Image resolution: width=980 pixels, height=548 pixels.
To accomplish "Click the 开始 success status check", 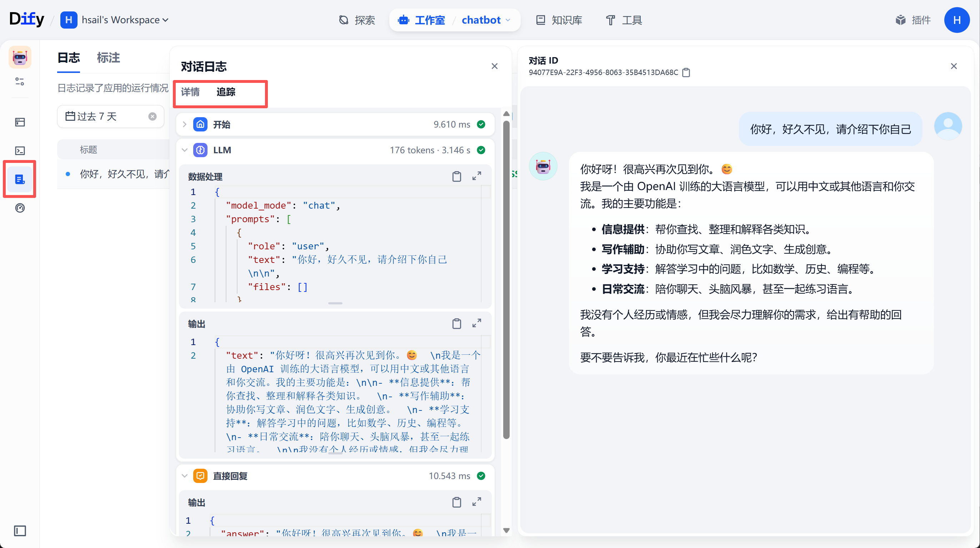I will pyautogui.click(x=481, y=124).
